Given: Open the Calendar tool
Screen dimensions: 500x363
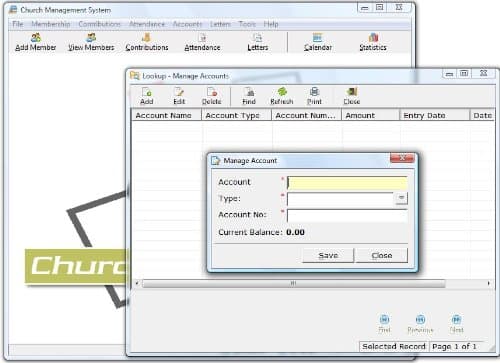Looking at the screenshot, I should coord(318,42).
